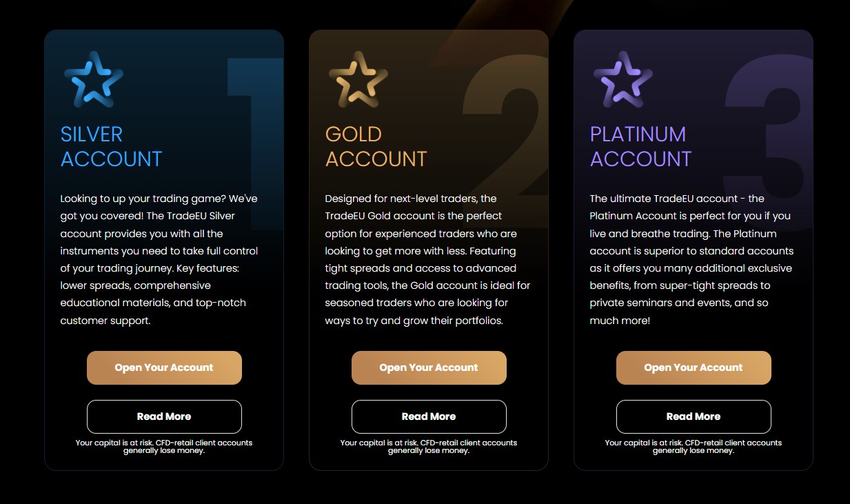Click the blue Silver account star icon
Viewport: 850px width, 504px height.
(x=93, y=79)
